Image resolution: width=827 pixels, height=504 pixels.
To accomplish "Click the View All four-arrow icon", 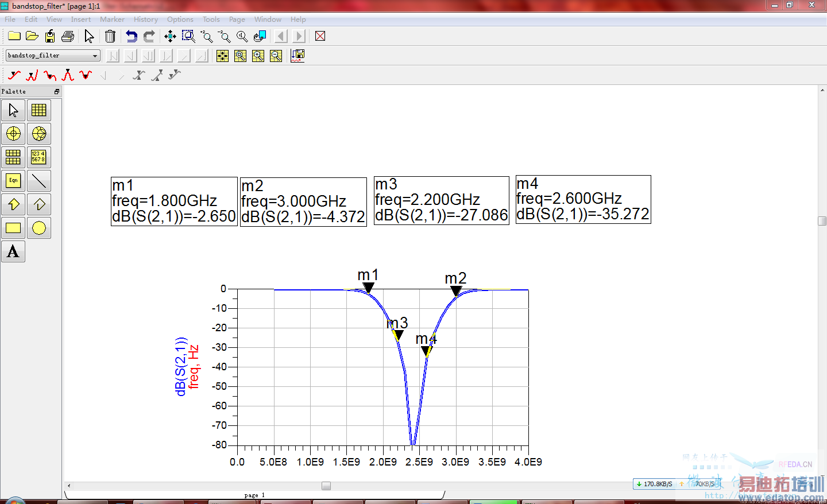I will 170,36.
